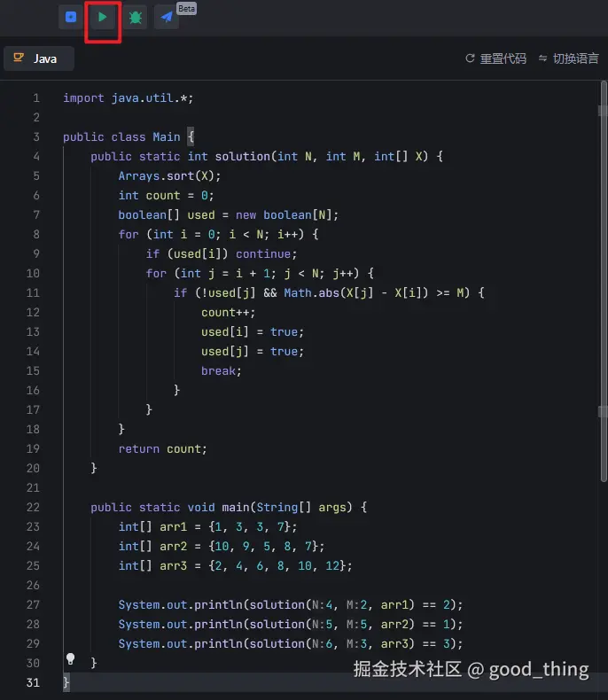Click closing brace on line 31
Viewport: 608px width, 700px height.
[66, 682]
